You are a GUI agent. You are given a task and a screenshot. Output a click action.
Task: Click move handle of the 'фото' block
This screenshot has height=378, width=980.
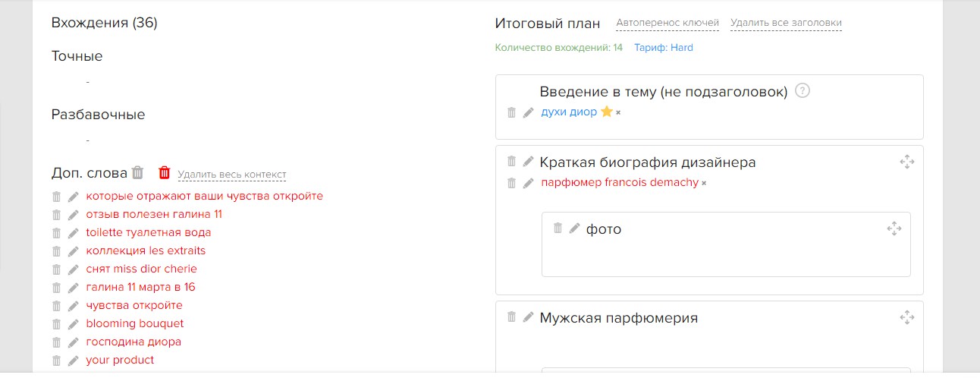(894, 228)
